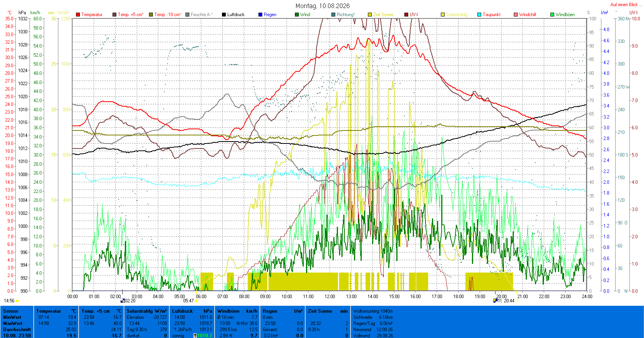
Task: Click the Sensor column header
Action: tap(11, 311)
